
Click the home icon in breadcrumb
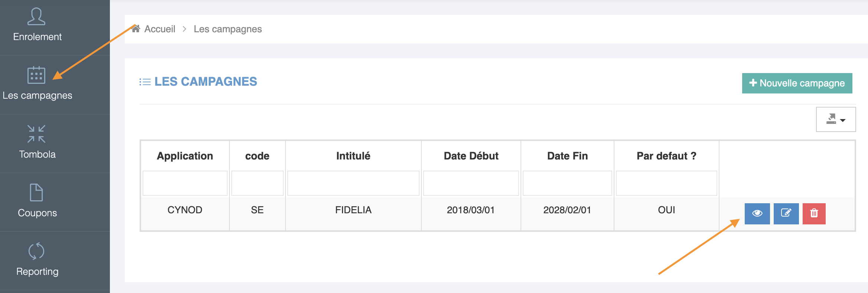136,29
